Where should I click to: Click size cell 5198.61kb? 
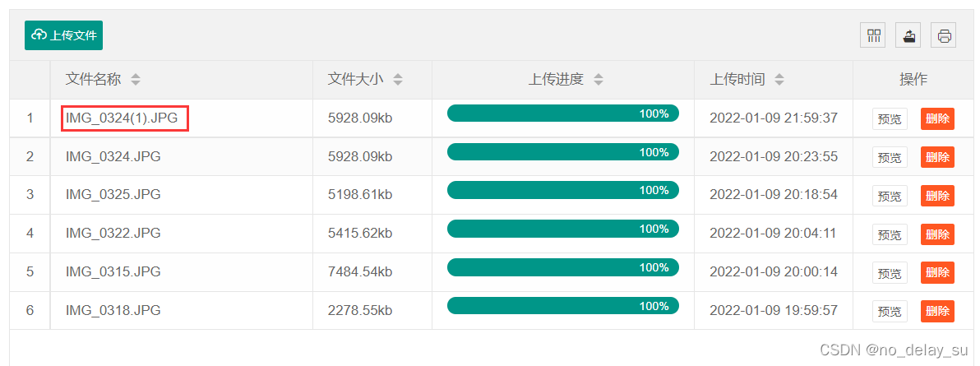click(x=360, y=195)
